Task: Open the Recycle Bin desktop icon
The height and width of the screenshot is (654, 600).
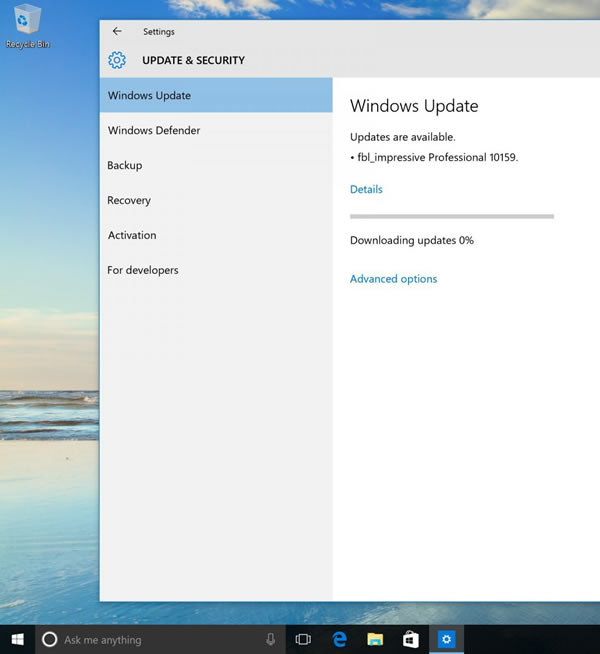Action: 28,26
